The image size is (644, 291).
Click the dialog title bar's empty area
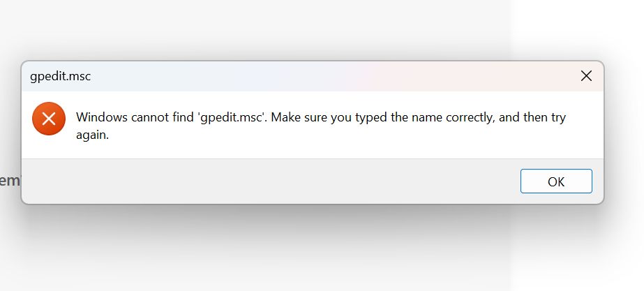click(x=329, y=76)
